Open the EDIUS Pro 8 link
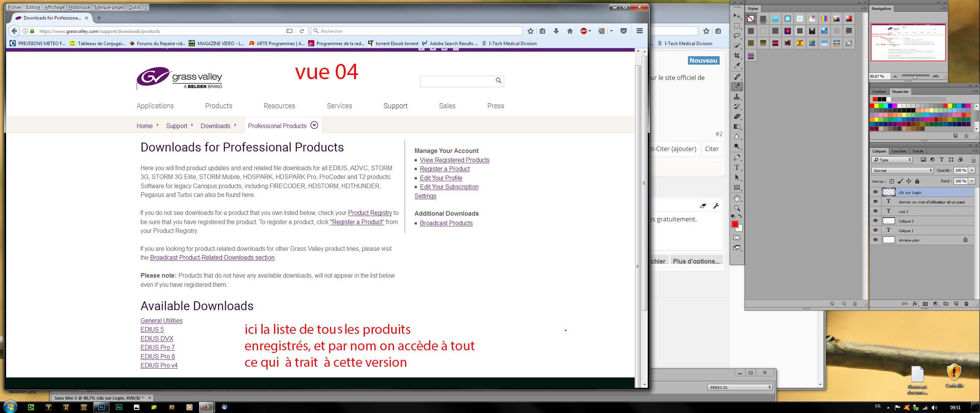Image resolution: width=980 pixels, height=413 pixels. [x=157, y=356]
